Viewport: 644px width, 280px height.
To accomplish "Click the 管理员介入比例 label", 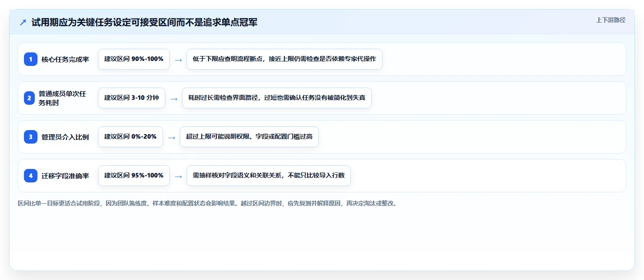I will click(x=65, y=137).
